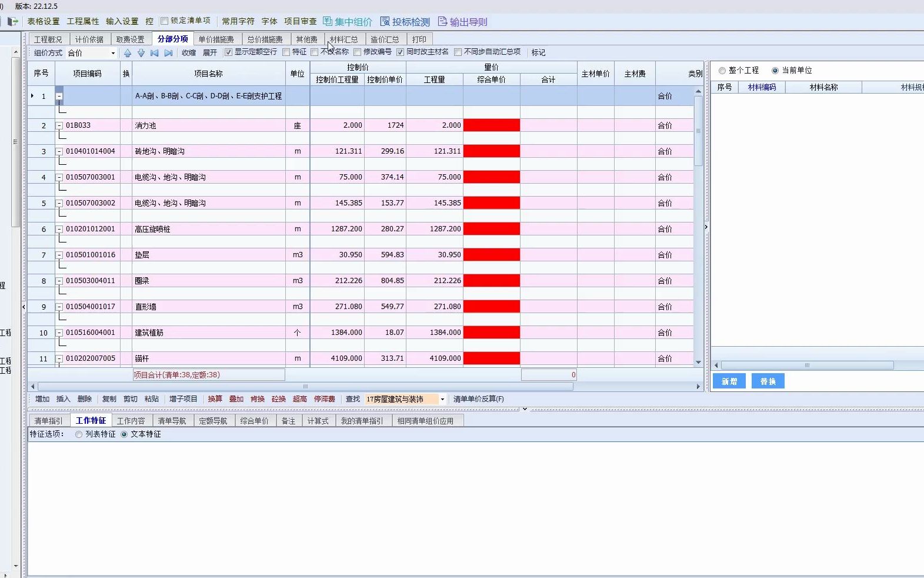Viewport: 924px width, 578px height.
Task: Click red 综合单价 cell for 圈梁 row
Action: (x=492, y=281)
